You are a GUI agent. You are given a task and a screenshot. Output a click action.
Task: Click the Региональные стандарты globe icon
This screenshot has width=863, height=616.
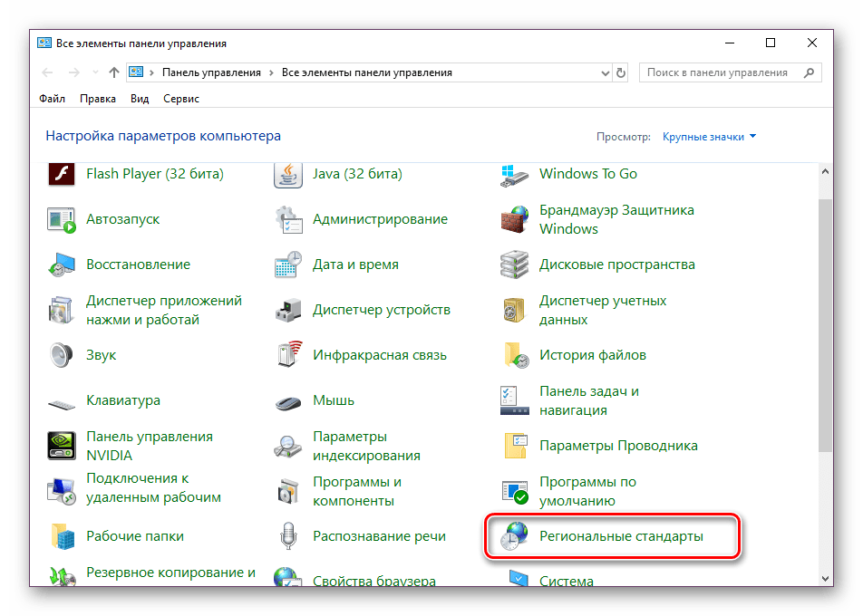click(514, 536)
